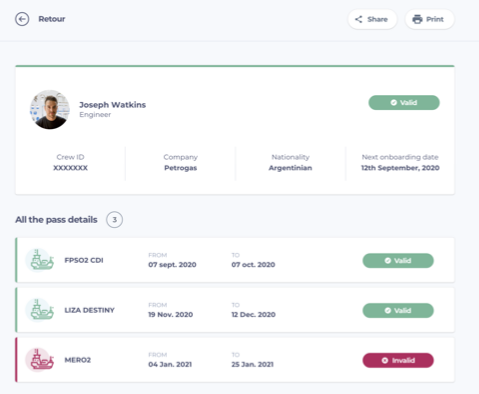Click the All the pass details heading
The height and width of the screenshot is (394, 479).
(56, 220)
